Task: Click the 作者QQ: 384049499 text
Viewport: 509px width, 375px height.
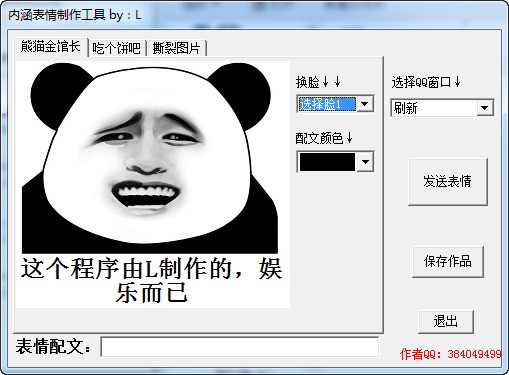Action: [451, 354]
